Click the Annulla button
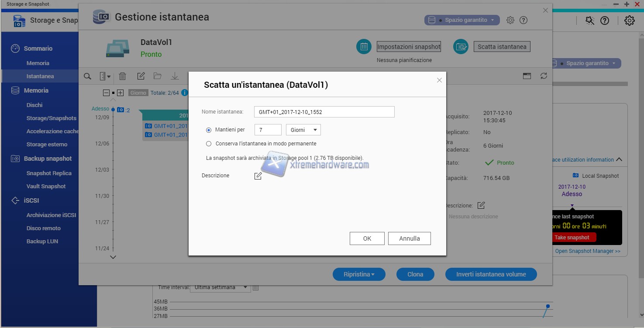 (409, 238)
